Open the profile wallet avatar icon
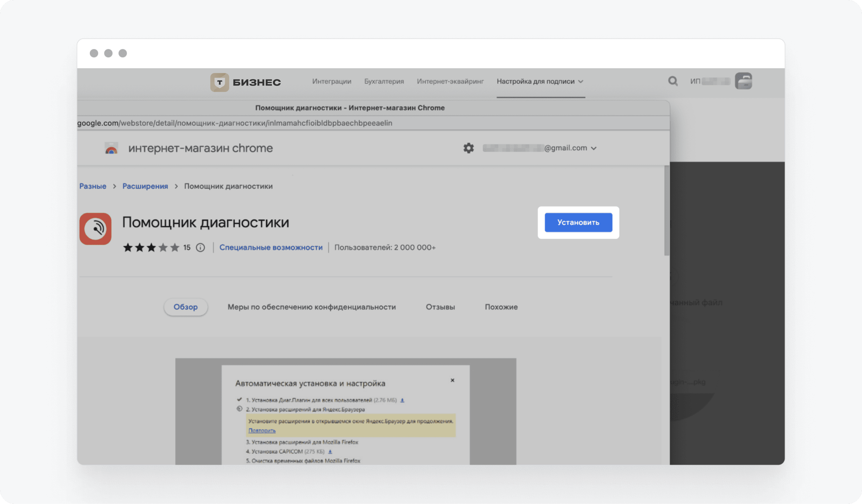The width and height of the screenshot is (862, 504). point(743,81)
